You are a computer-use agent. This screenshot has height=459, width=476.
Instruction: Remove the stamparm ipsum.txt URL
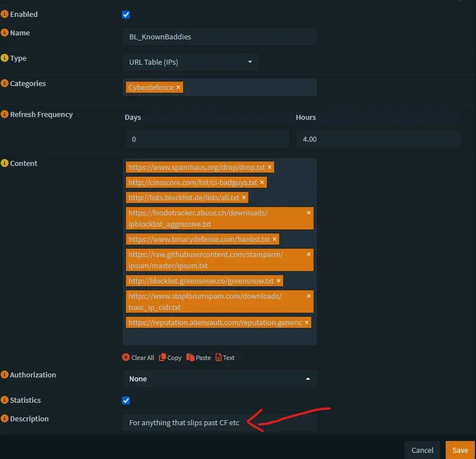(309, 254)
